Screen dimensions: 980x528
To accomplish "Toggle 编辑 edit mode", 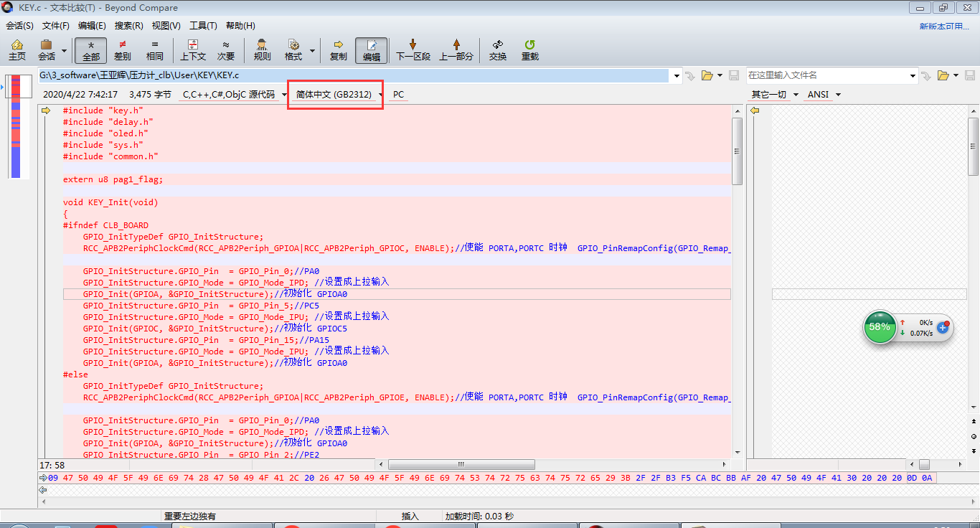I will (x=371, y=50).
